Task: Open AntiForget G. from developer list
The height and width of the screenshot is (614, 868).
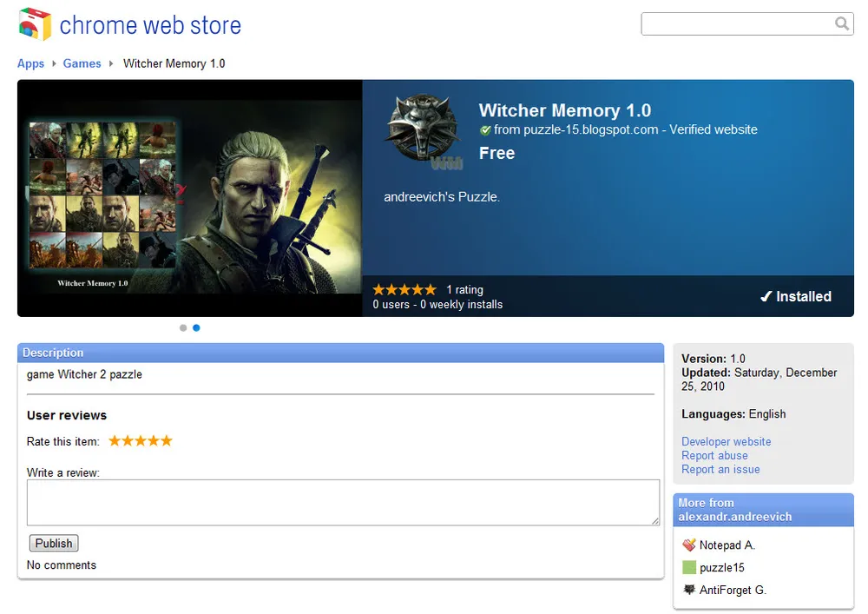Action: pyautogui.click(x=733, y=590)
